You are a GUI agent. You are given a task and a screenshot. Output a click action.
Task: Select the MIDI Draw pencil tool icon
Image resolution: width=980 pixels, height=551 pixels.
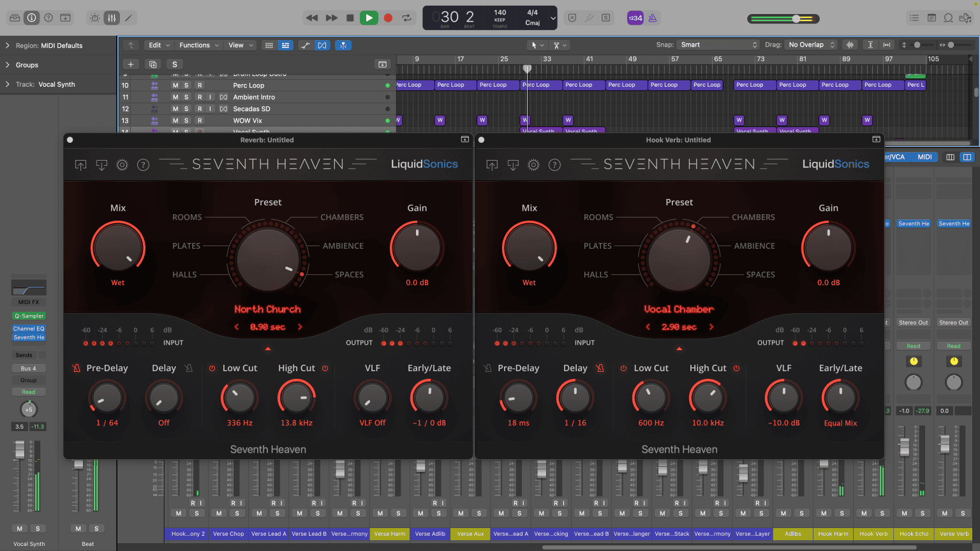pyautogui.click(x=128, y=18)
